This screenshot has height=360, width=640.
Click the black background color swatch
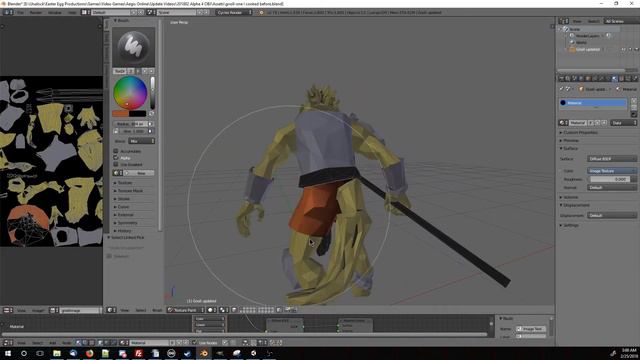(x=138, y=113)
